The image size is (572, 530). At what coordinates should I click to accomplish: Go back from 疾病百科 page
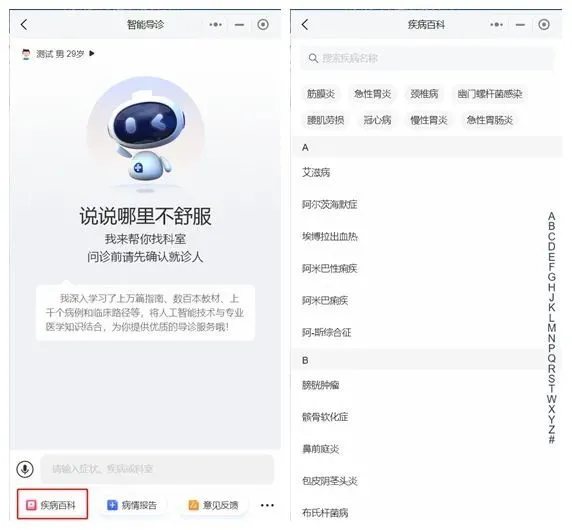coord(305,24)
